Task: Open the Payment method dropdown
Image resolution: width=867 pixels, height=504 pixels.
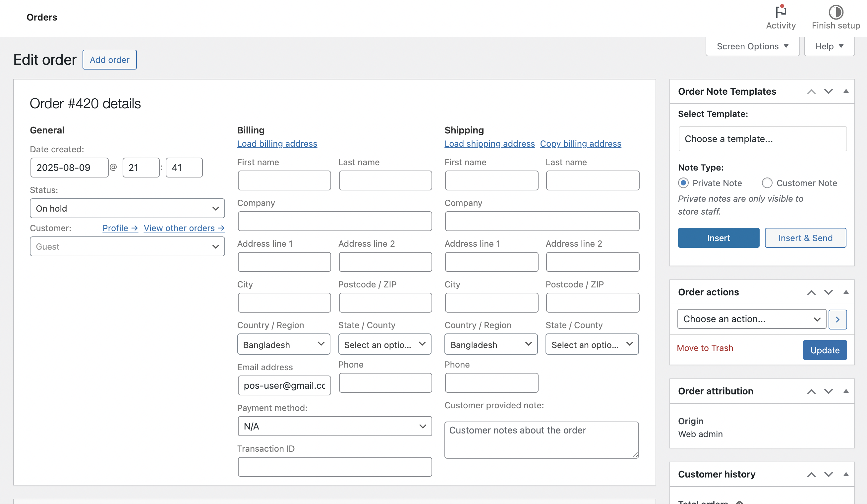Action: point(334,426)
